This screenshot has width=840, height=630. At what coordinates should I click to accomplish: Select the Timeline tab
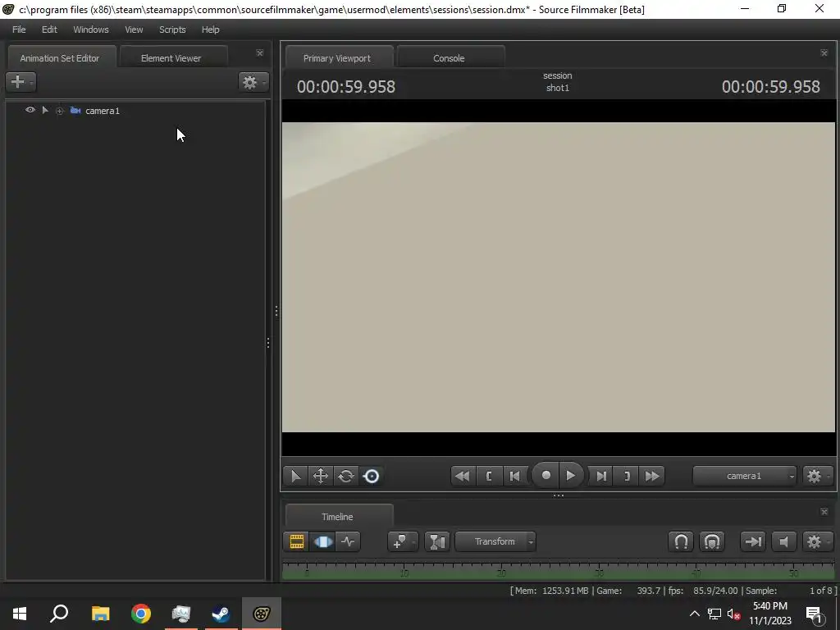(x=337, y=517)
